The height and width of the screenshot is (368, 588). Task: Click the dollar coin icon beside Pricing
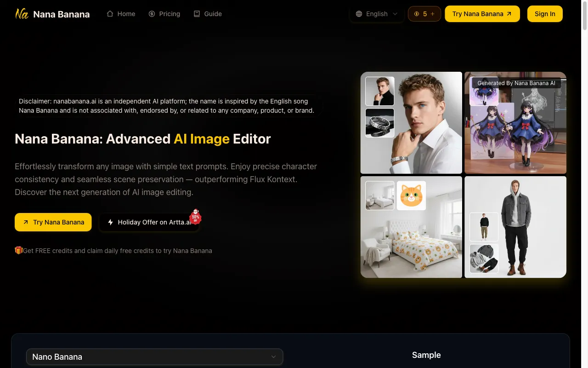click(152, 14)
